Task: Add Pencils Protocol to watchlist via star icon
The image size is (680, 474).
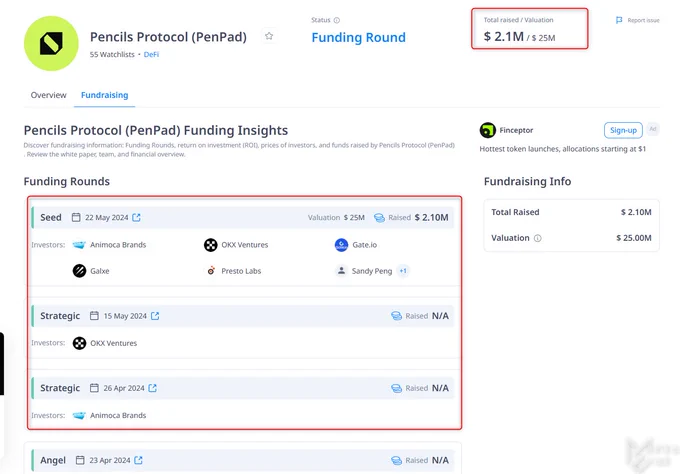Action: click(269, 36)
